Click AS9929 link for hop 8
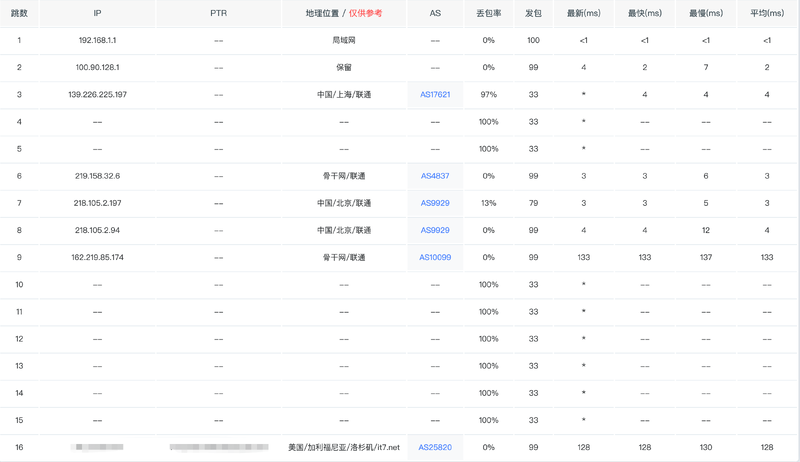Viewport: 800px width, 462px height. pos(435,230)
